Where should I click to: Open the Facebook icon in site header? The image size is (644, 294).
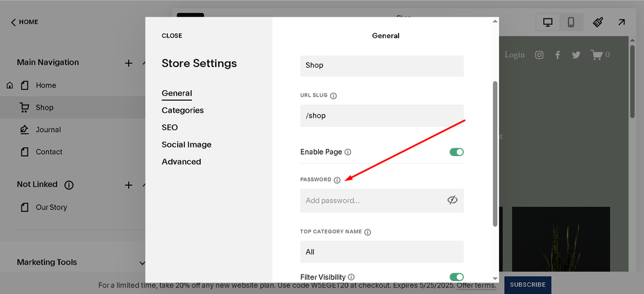pos(557,55)
